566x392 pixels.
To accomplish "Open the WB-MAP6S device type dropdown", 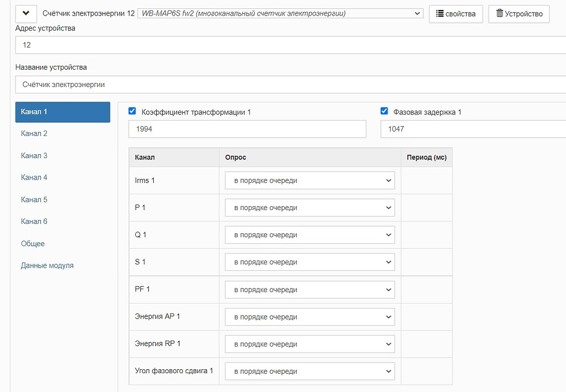I will click(280, 13).
